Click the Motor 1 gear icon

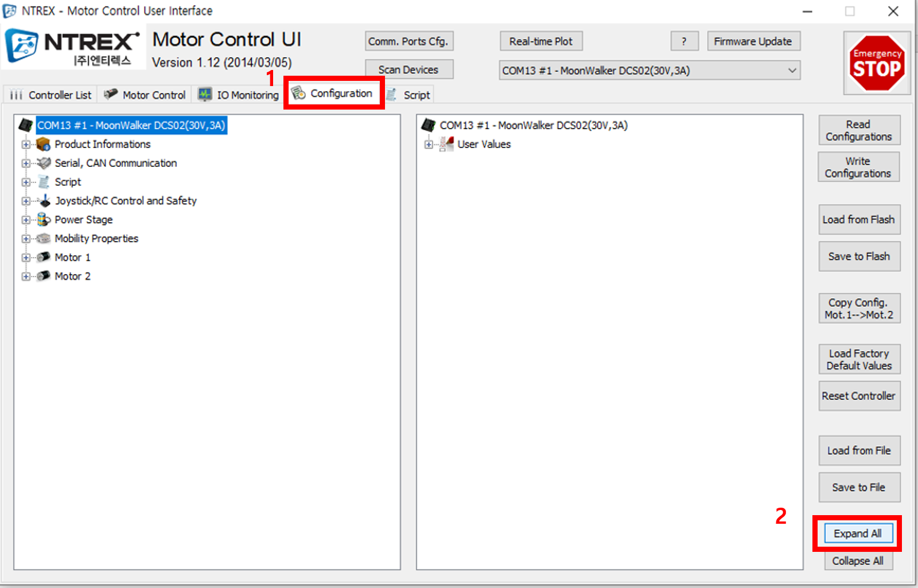click(44, 258)
